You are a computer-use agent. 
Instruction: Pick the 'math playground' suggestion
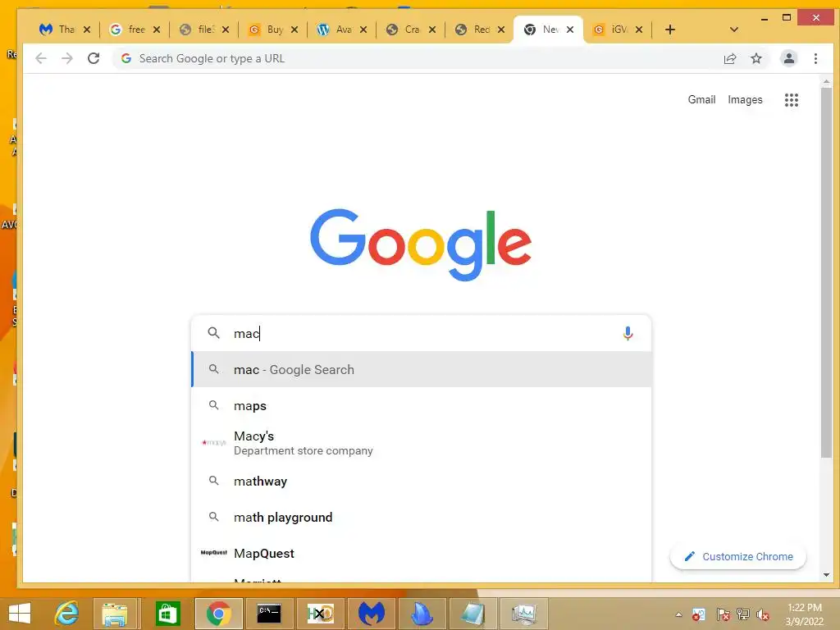421,518
